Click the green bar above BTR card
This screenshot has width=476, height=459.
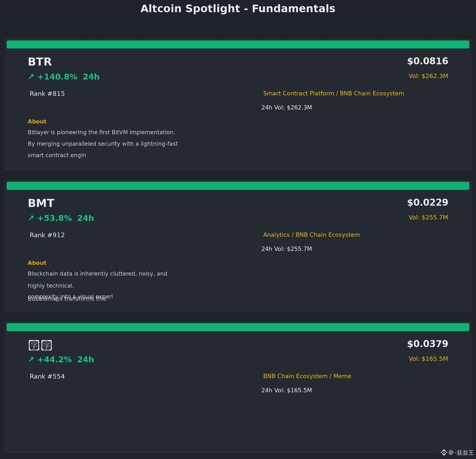[238, 44]
